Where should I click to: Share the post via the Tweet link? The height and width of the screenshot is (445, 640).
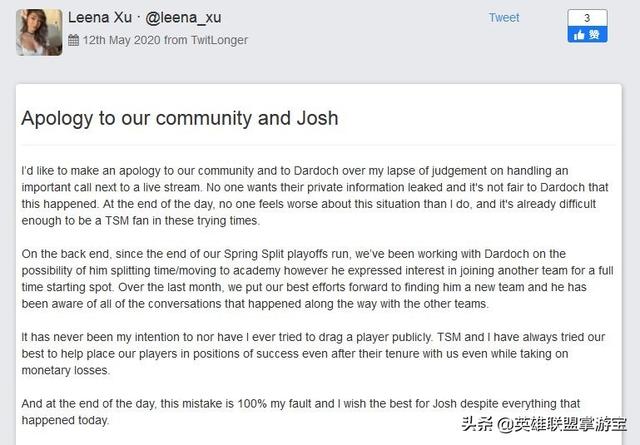(504, 18)
